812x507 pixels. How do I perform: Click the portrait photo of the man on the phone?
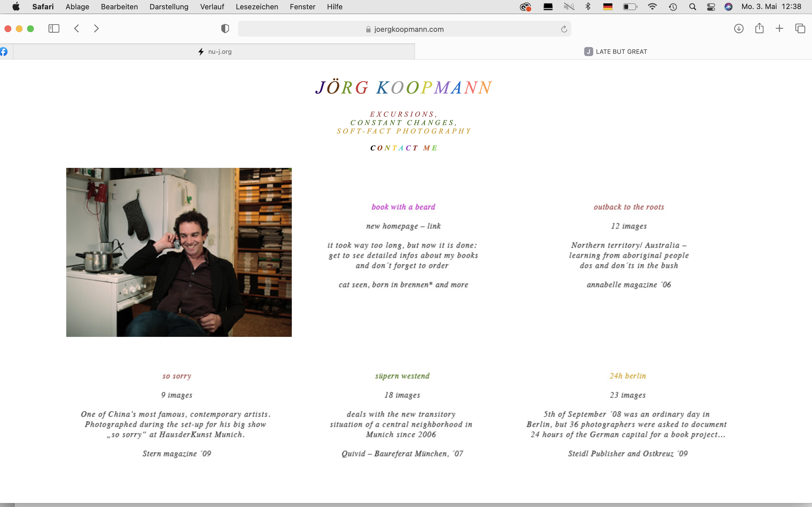[179, 252]
